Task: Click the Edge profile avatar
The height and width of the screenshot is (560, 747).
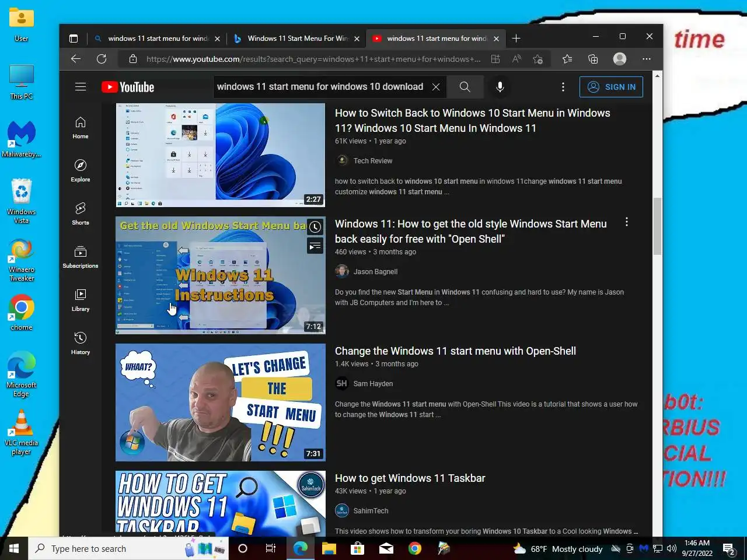Action: [x=620, y=59]
